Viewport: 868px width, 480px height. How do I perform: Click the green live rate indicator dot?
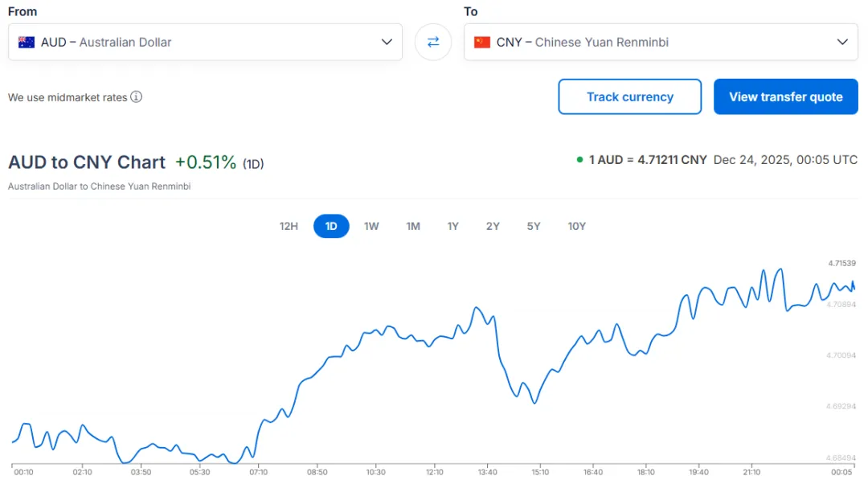[x=580, y=160]
